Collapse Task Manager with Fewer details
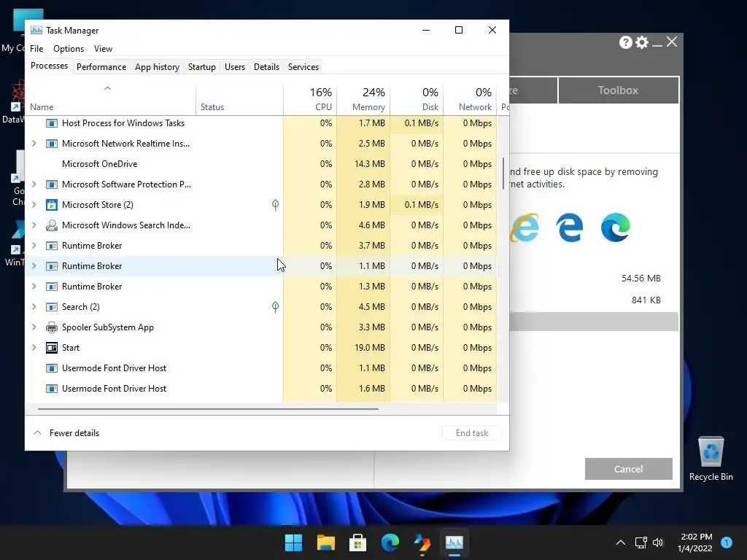This screenshot has width=747, height=560. tap(66, 433)
